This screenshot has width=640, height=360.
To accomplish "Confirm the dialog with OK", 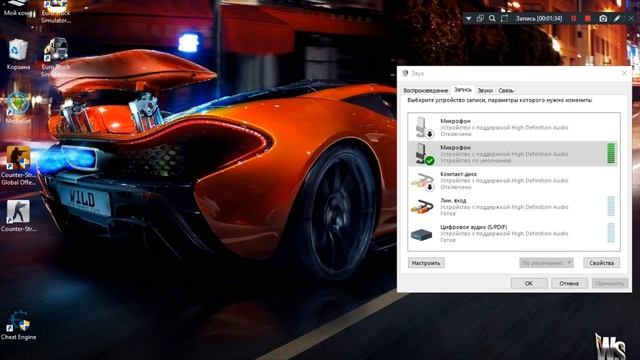I will pos(529,283).
